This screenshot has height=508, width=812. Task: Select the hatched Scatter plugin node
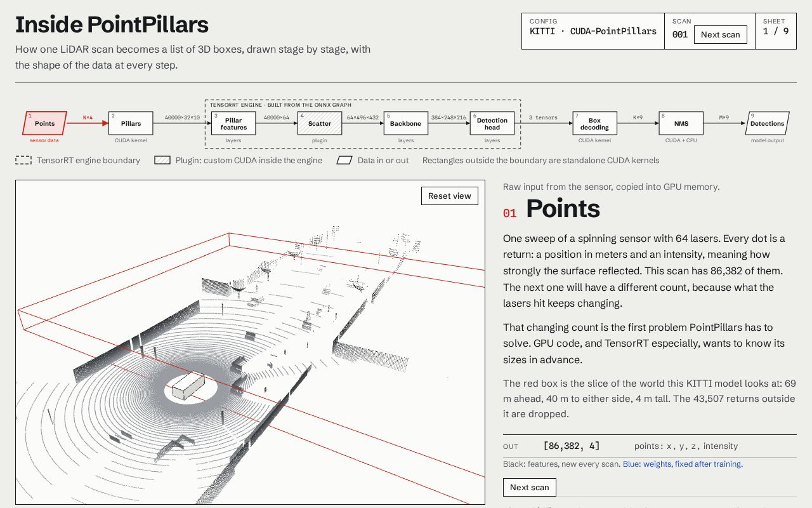[320, 123]
